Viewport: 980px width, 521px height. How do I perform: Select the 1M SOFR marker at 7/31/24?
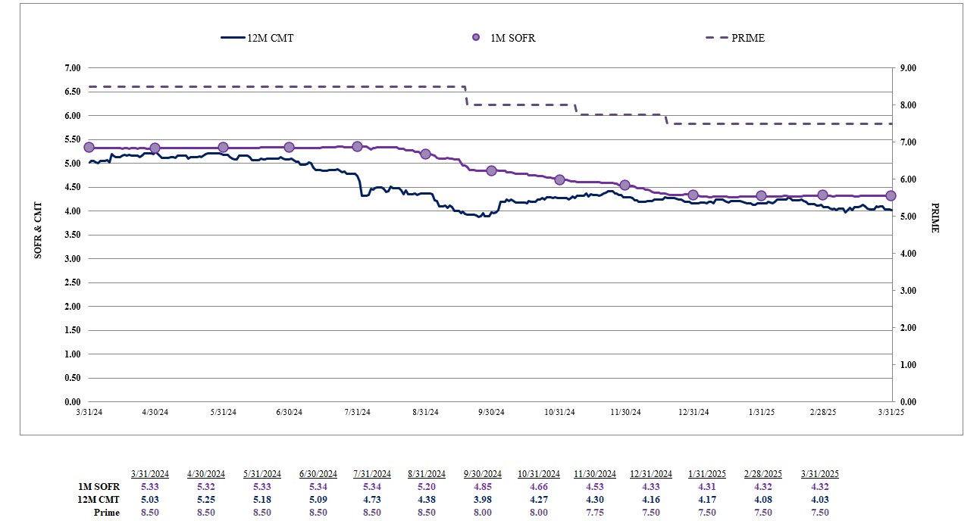[358, 146]
